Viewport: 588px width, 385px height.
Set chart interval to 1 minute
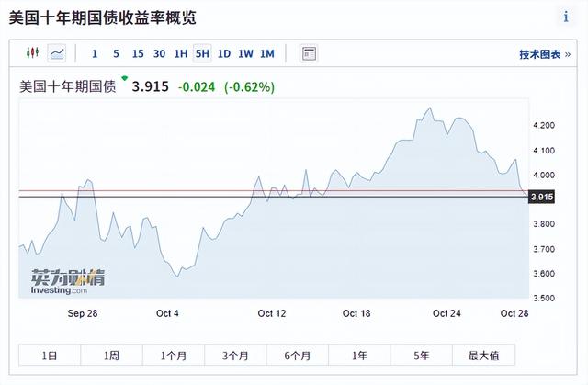pos(95,54)
